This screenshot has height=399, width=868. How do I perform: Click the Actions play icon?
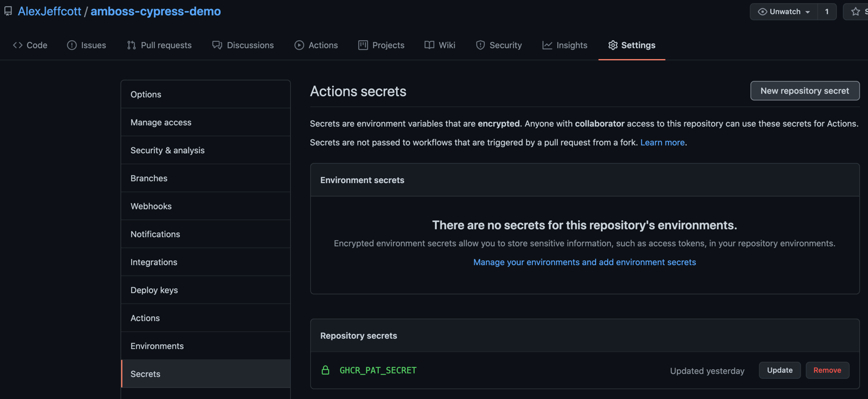[299, 45]
